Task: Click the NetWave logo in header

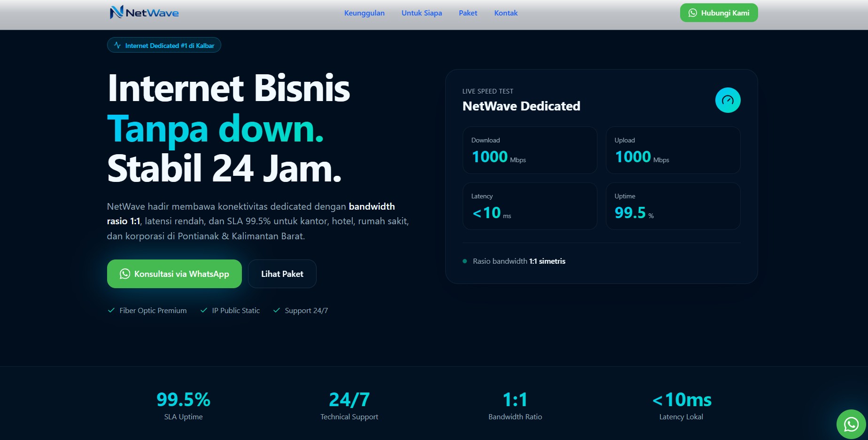Action: pos(144,12)
